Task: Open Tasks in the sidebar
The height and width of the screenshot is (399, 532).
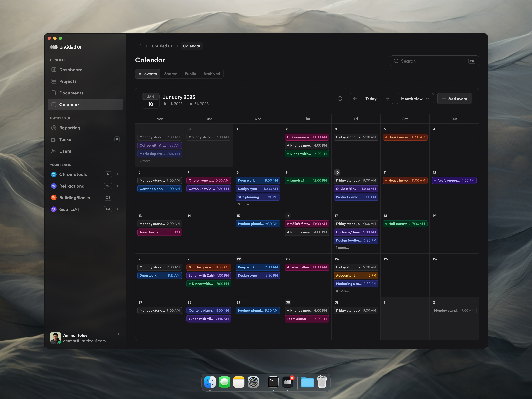Action: tap(85, 140)
